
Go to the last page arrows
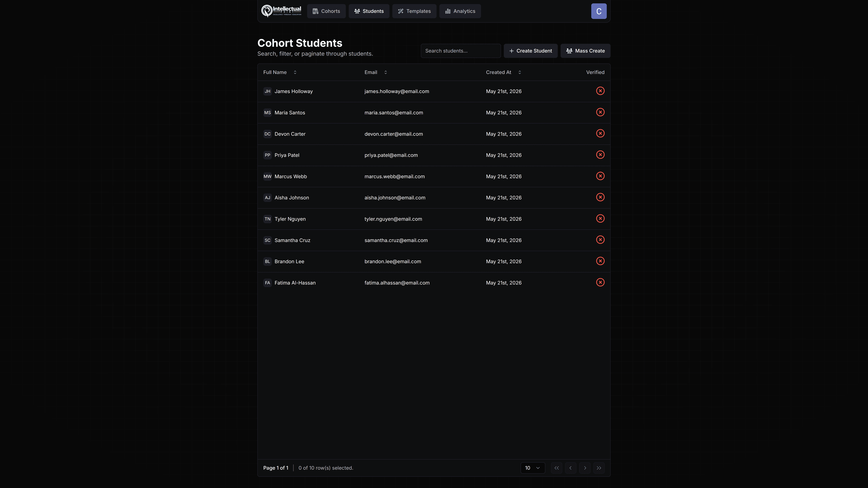(599, 468)
